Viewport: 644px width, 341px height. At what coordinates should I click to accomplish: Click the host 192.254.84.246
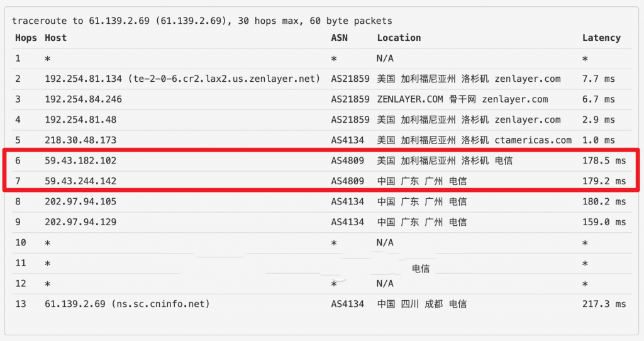(x=83, y=99)
